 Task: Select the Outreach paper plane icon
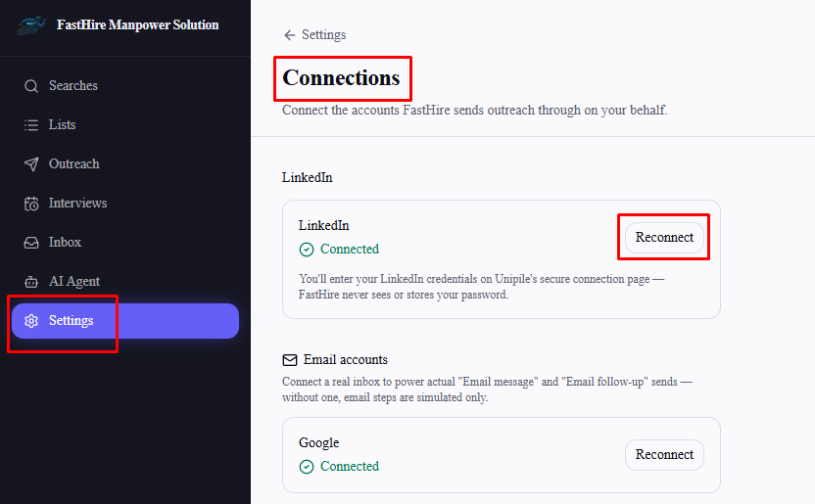[31, 164]
